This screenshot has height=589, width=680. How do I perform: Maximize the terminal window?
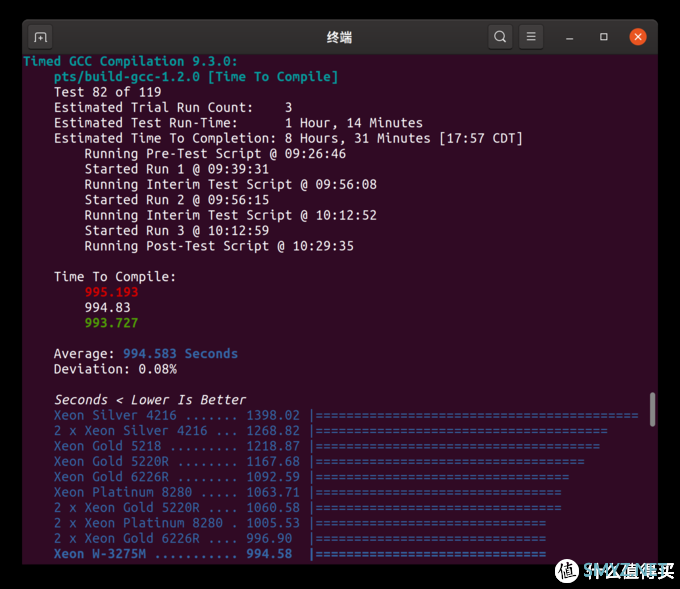pyautogui.click(x=604, y=37)
